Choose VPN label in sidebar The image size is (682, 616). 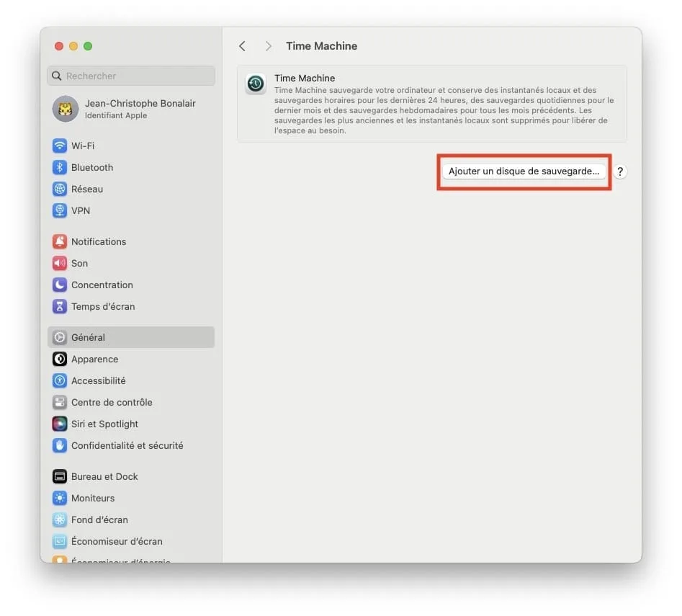click(x=81, y=211)
